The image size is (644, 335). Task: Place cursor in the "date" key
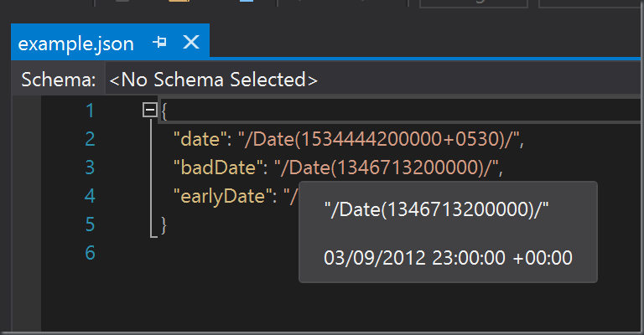point(199,139)
